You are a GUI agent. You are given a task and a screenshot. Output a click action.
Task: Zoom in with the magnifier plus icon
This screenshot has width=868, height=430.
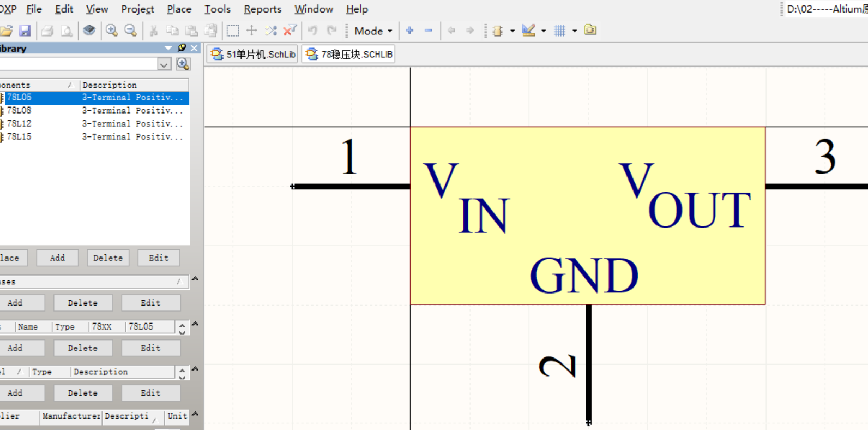[112, 31]
